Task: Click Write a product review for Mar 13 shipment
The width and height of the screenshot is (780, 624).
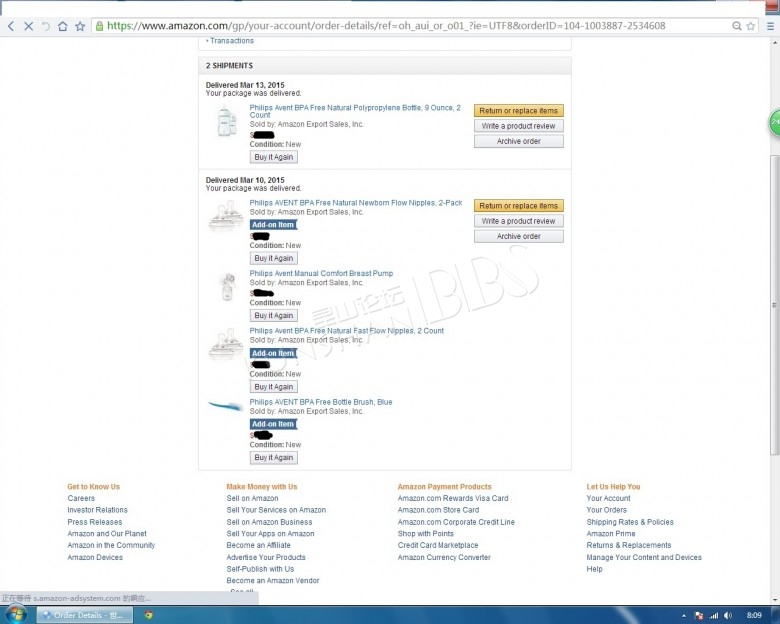Action: point(518,126)
